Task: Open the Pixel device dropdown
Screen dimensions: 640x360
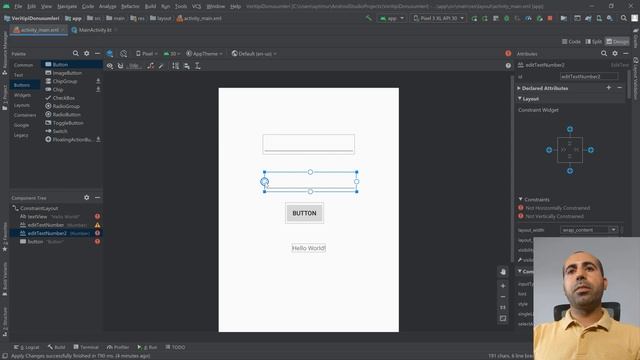Action: [x=147, y=53]
